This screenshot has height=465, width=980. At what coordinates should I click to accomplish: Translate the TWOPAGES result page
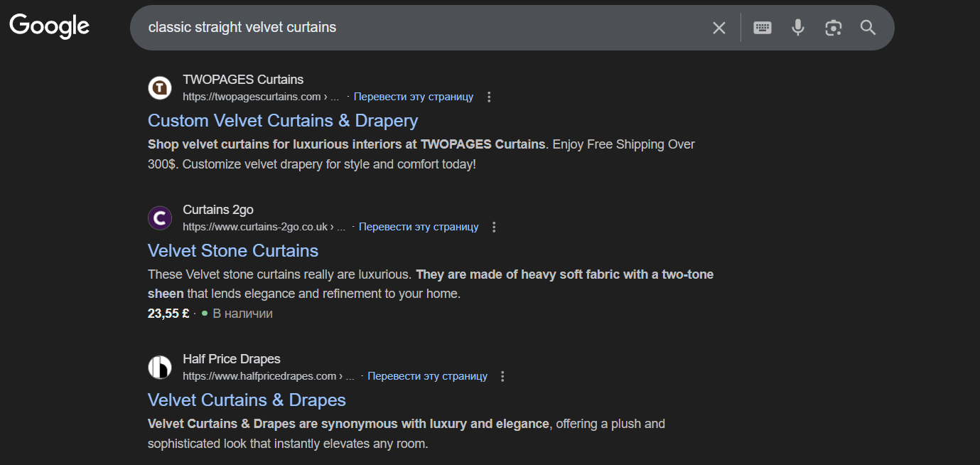point(414,97)
